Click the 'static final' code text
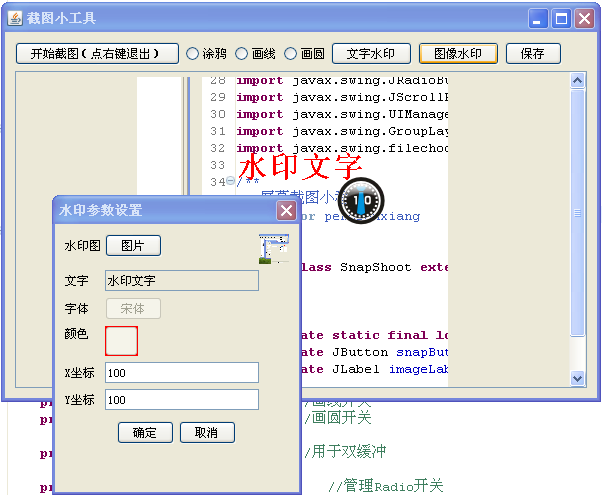The image size is (602, 495). pyautogui.click(x=379, y=335)
